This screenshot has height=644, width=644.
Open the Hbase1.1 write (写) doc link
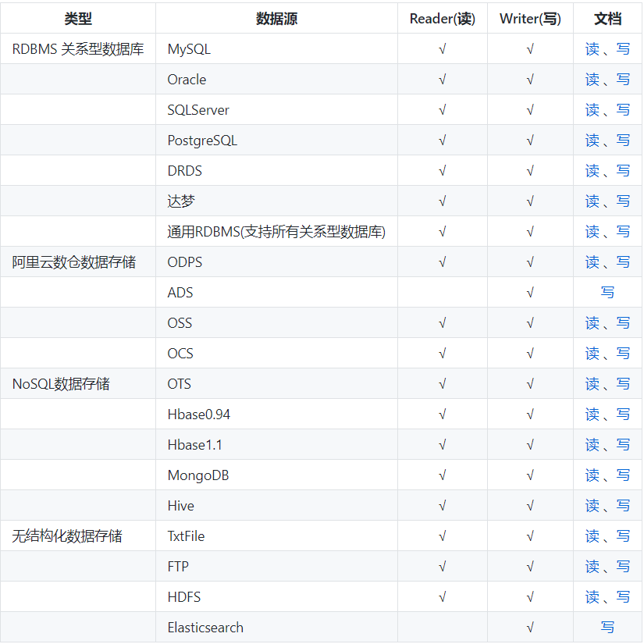pyautogui.click(x=623, y=444)
